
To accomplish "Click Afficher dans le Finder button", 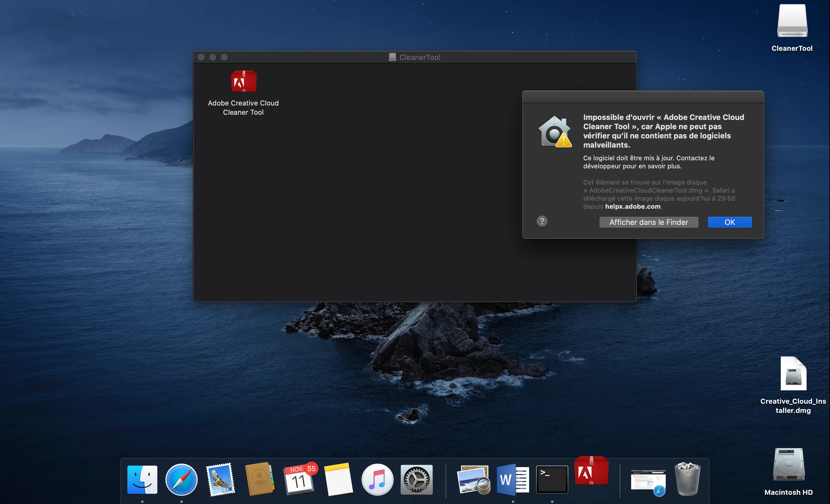I will click(648, 222).
